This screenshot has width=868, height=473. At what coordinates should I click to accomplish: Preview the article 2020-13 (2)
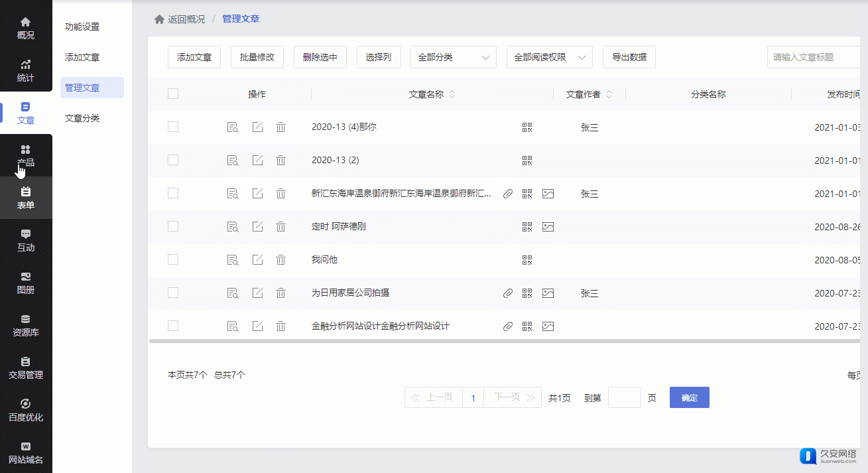point(233,160)
